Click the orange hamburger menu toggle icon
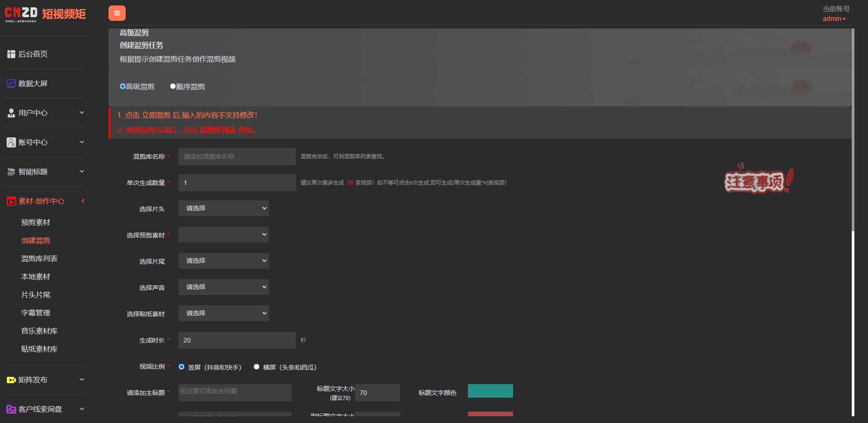Viewport: 868px width, 423px height. click(117, 13)
